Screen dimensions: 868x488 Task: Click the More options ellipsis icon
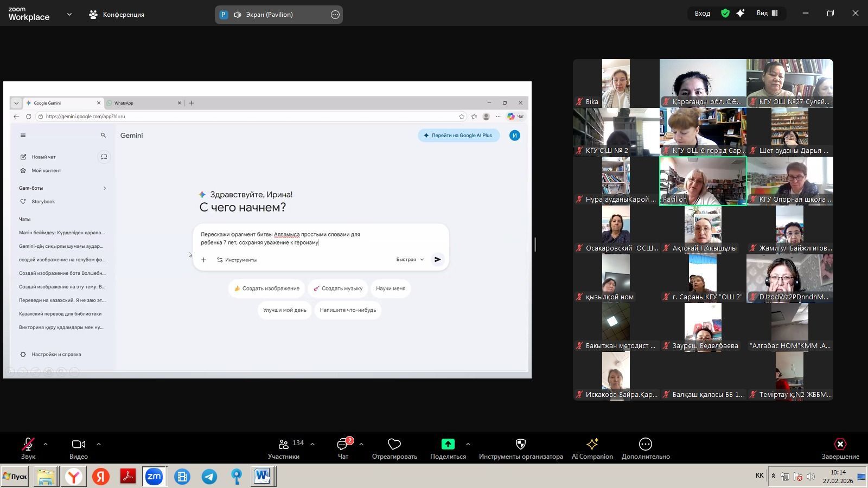pos(645,445)
